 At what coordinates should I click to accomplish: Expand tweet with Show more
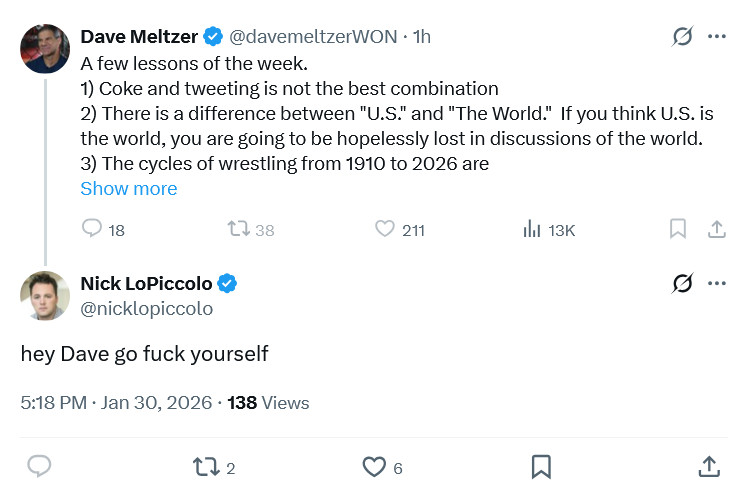point(128,188)
